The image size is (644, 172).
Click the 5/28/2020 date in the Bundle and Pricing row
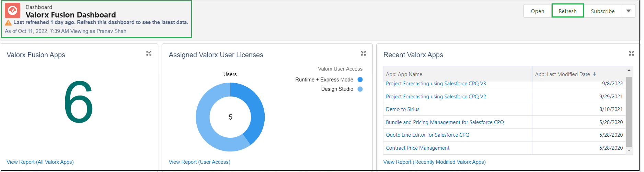click(611, 122)
